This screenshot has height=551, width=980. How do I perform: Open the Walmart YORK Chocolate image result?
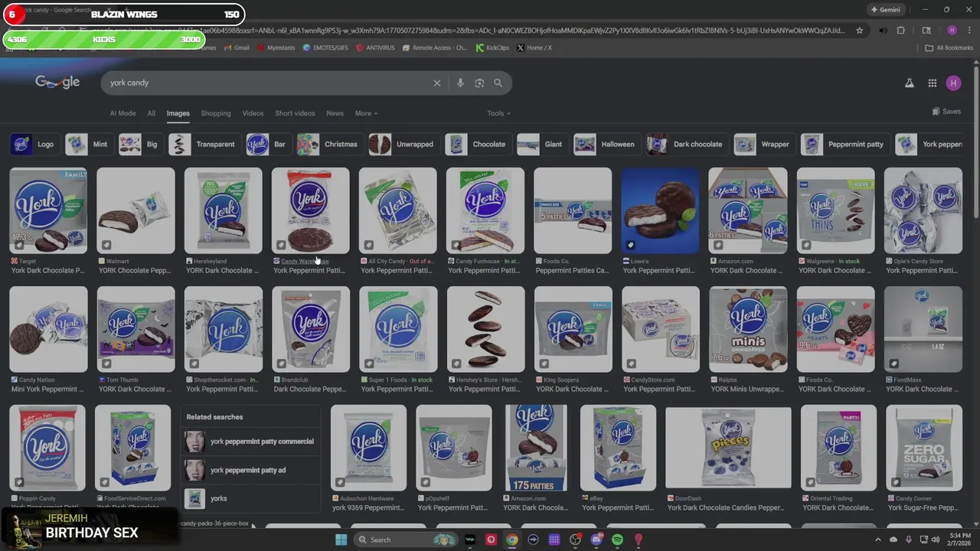click(136, 210)
